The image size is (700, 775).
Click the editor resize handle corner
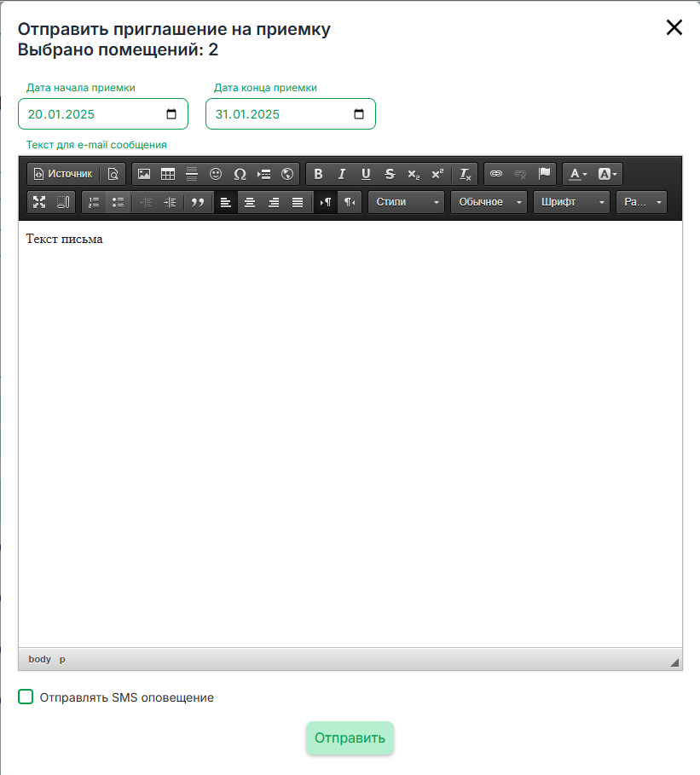pos(674,662)
